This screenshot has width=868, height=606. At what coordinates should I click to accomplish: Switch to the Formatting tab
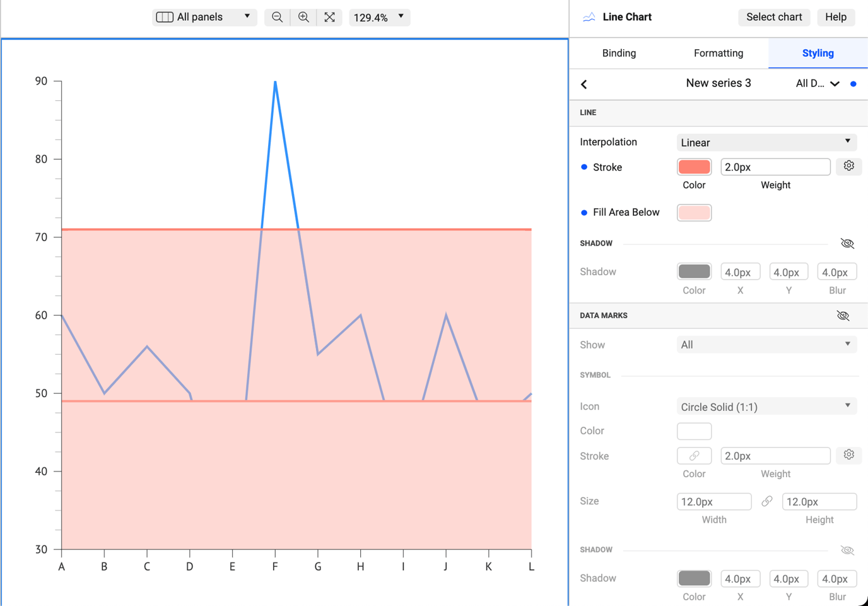tap(718, 53)
